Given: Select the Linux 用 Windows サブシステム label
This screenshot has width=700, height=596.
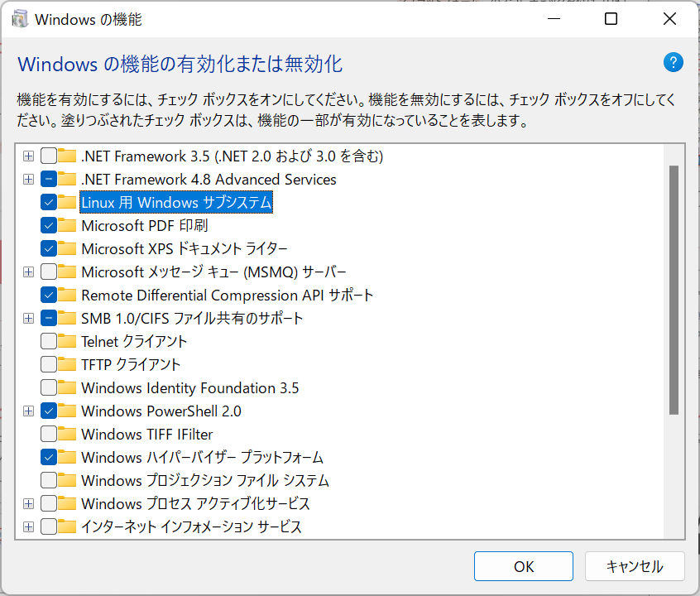Looking at the screenshot, I should (176, 202).
